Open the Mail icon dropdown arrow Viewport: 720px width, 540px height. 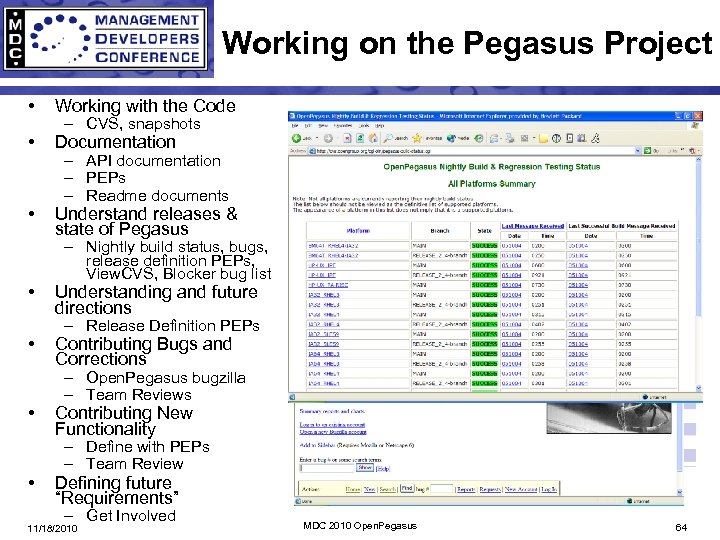click(501, 138)
